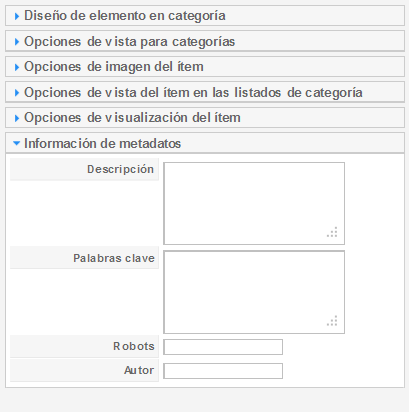Click the Robots field label
The width and height of the screenshot is (409, 412).
(134, 346)
